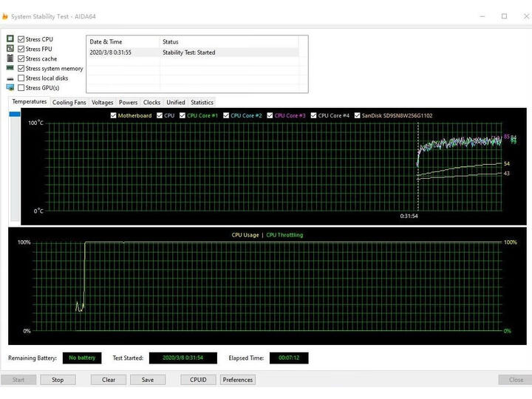The image size is (532, 399).
Task: Open the Voltages tab
Action: pyautogui.click(x=102, y=102)
